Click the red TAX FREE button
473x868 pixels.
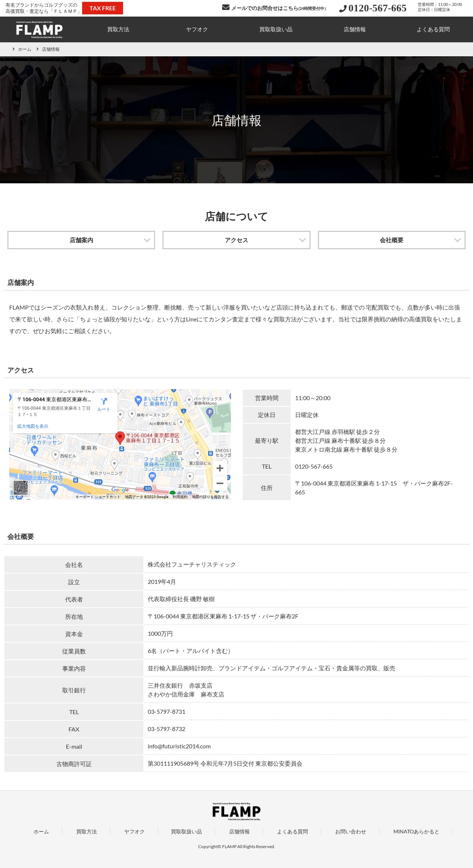pos(102,8)
